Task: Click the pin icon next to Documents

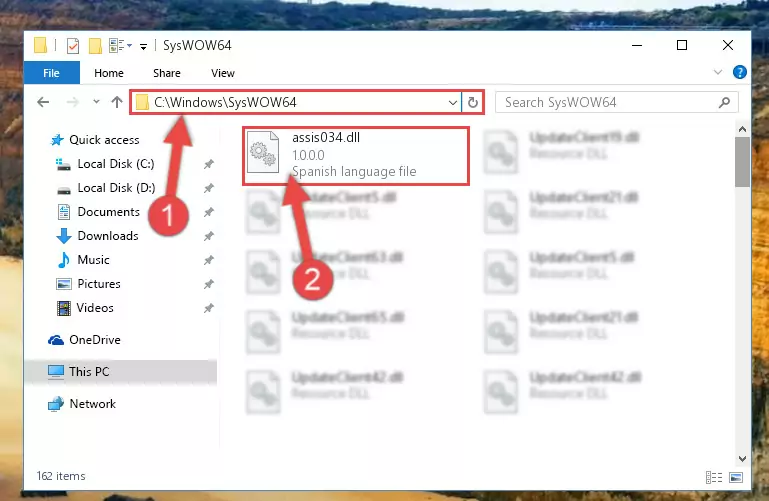Action: coord(209,212)
